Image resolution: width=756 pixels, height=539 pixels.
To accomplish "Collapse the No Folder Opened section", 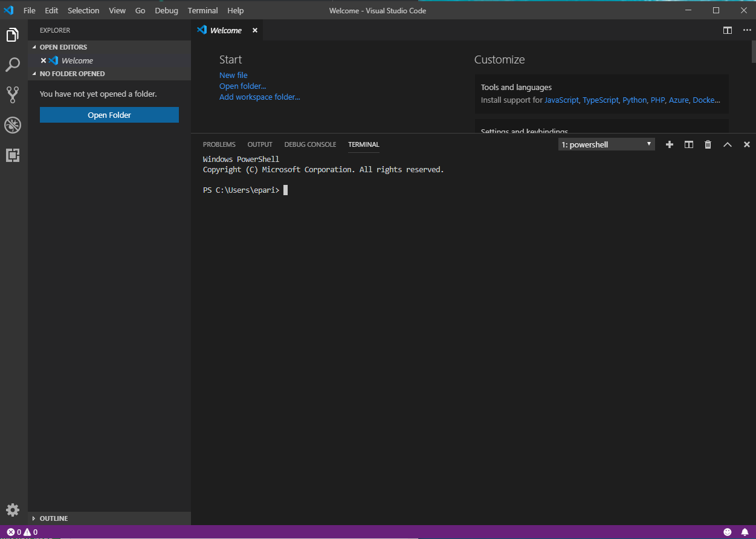I will pyautogui.click(x=109, y=74).
